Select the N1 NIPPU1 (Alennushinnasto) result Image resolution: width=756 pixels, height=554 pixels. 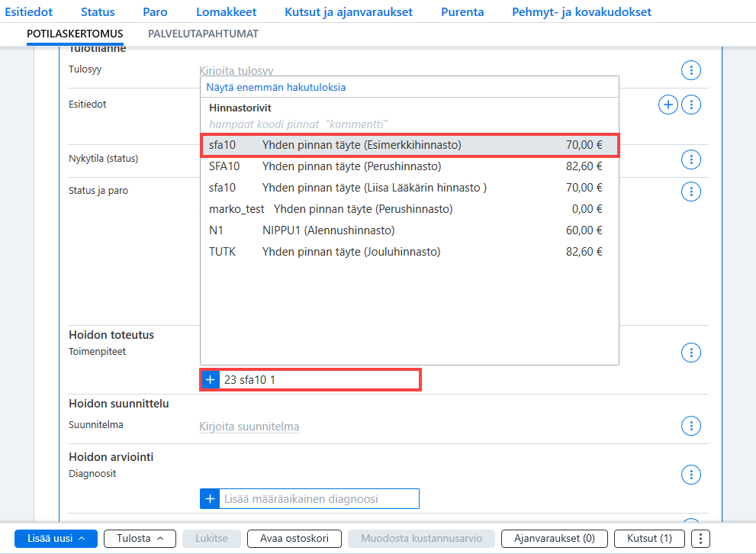(x=410, y=230)
